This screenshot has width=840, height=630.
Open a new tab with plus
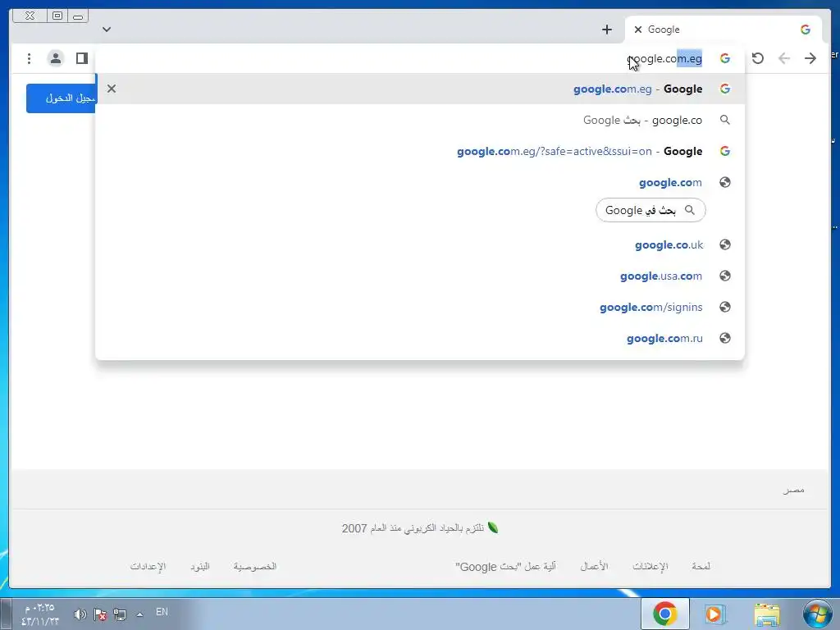[606, 30]
